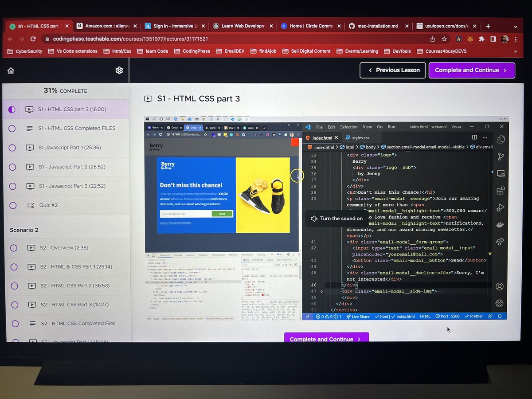Click the video's VS Code Docker whale icon
This screenshot has width=532, height=399.
500,225
